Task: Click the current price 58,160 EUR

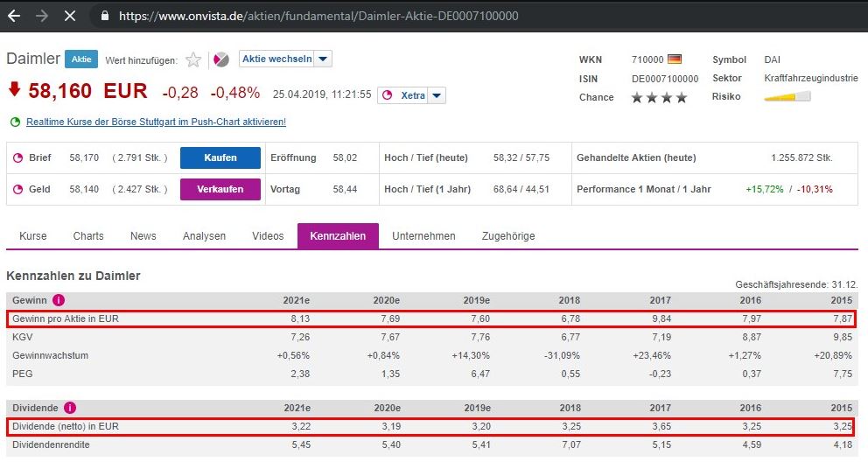Action: coord(88,91)
